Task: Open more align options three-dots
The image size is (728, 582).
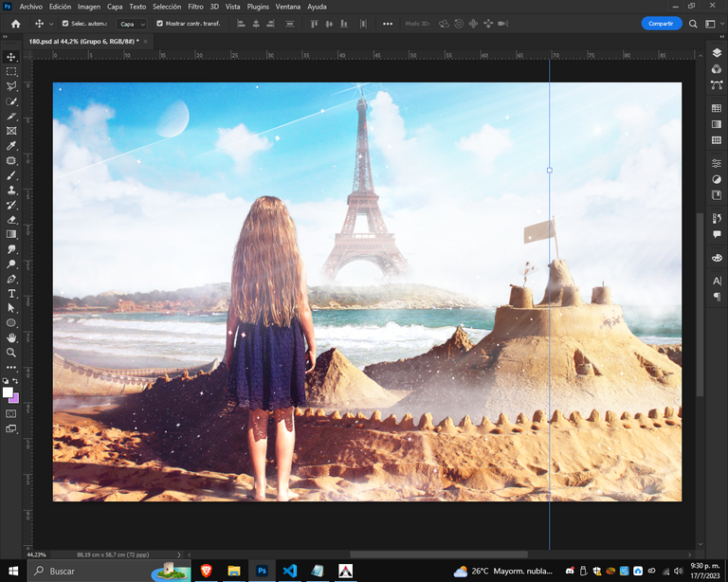Action: (x=388, y=24)
